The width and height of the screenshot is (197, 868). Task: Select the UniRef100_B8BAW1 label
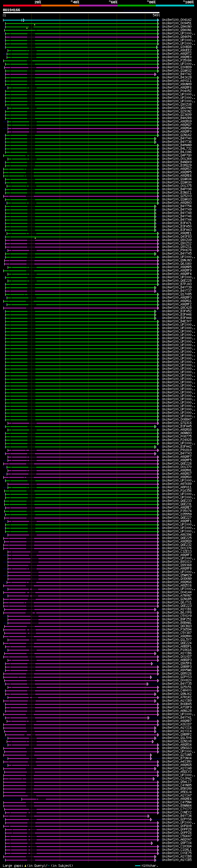177,623
